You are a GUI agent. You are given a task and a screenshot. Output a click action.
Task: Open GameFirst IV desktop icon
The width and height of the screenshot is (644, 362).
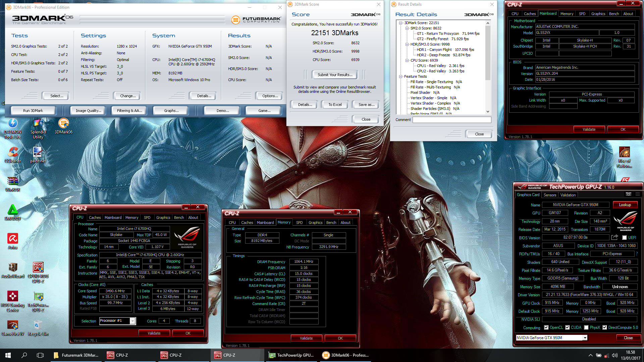tap(13, 328)
